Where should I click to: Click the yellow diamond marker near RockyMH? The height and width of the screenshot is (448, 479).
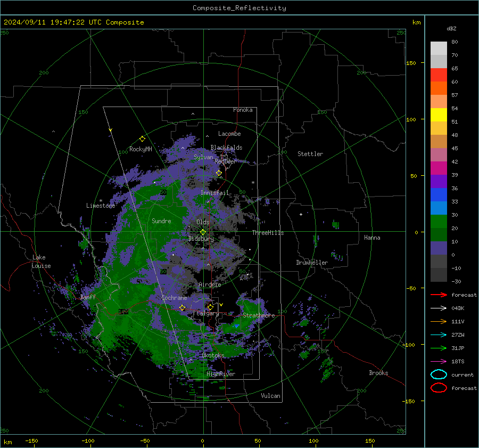point(142,139)
